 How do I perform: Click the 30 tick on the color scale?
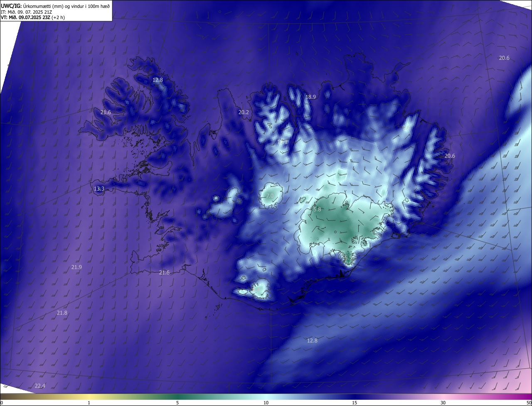pyautogui.click(x=443, y=403)
